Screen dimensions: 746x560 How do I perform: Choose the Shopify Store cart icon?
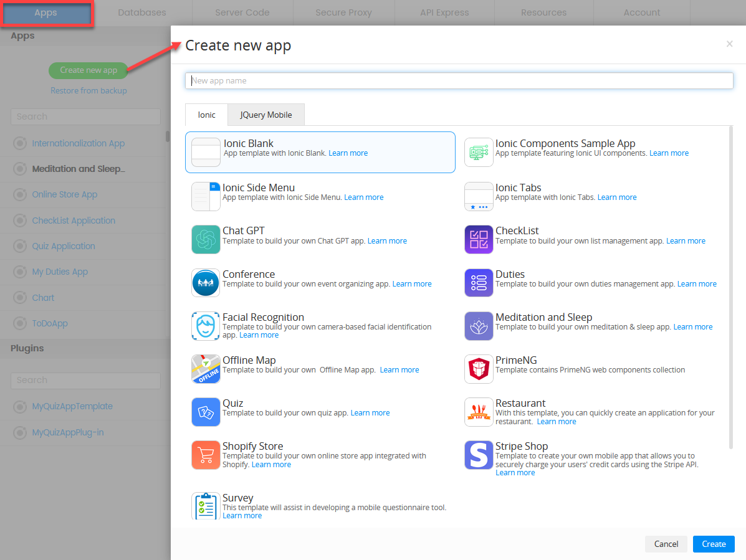point(206,455)
